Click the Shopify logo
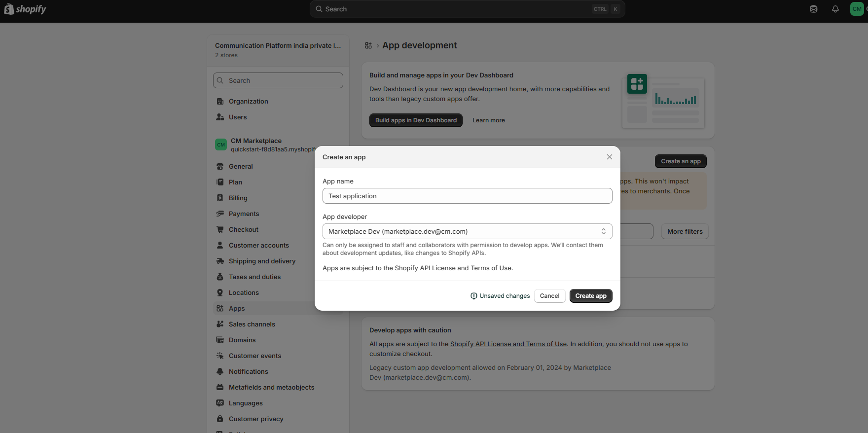The height and width of the screenshot is (433, 868). click(25, 9)
